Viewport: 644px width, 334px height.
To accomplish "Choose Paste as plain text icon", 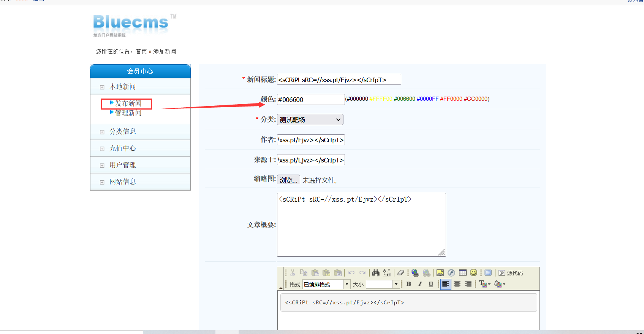I will (x=326, y=273).
